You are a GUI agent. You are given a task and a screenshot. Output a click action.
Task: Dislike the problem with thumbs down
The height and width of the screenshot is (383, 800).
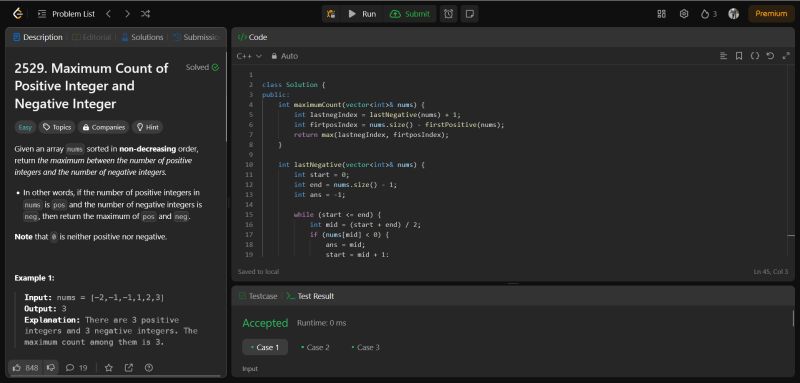click(x=51, y=368)
